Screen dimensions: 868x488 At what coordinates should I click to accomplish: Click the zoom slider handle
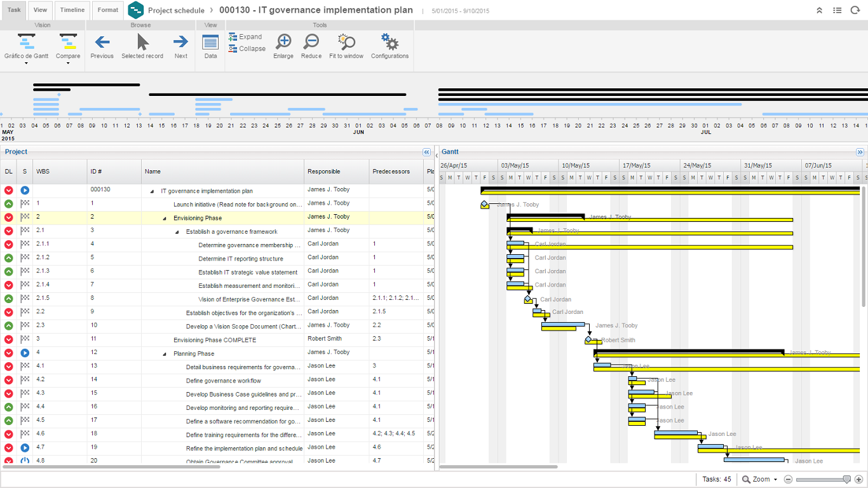pyautogui.click(x=846, y=479)
